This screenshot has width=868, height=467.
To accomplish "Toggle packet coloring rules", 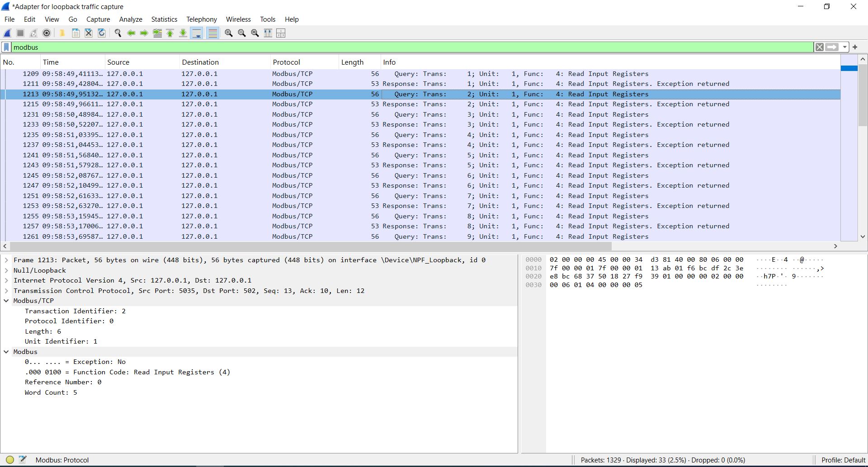I will tap(212, 33).
